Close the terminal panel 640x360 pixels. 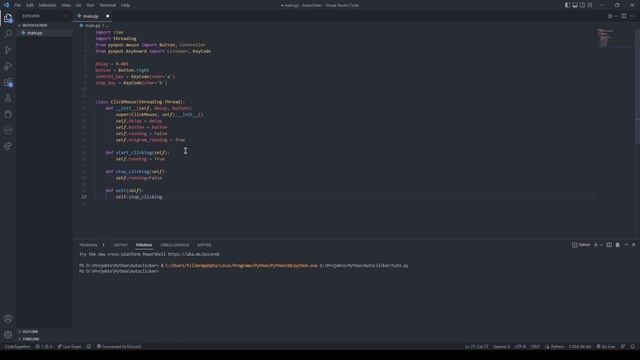click(x=634, y=245)
